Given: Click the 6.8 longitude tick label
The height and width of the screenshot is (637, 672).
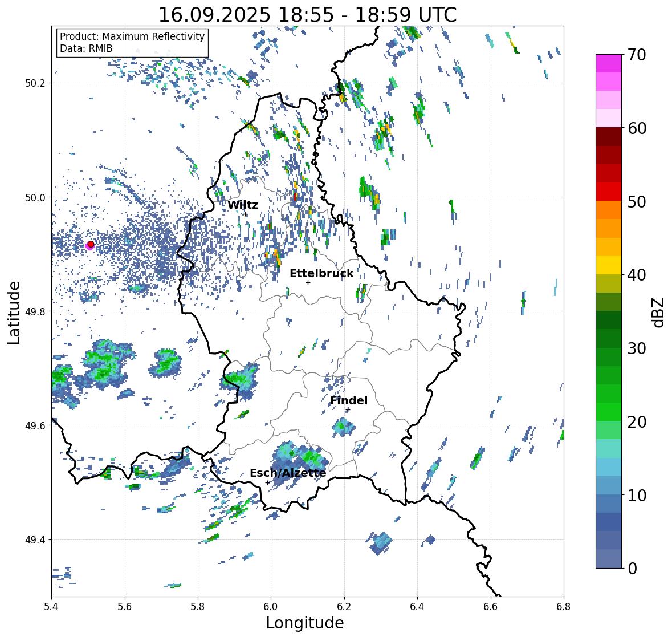Looking at the screenshot, I should 564,607.
